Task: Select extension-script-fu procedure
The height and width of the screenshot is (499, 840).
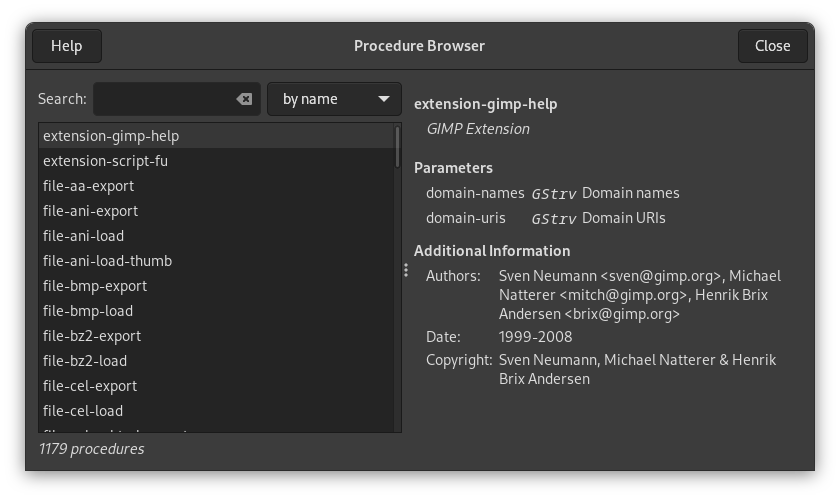Action: point(105,161)
